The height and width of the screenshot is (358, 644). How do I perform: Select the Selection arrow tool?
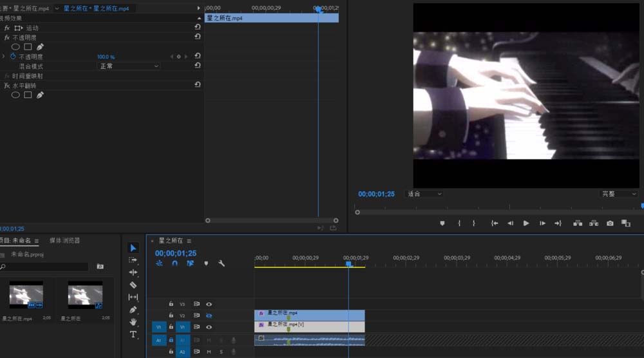click(x=133, y=247)
